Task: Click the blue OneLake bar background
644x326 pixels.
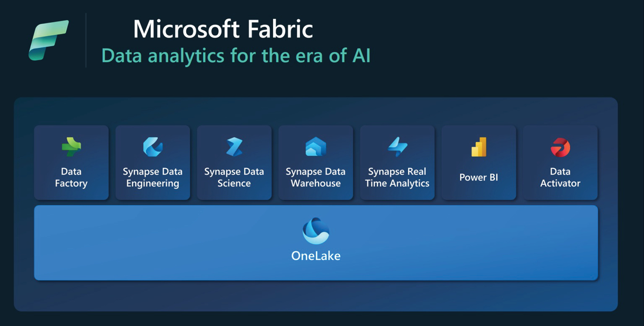Action: [x=316, y=243]
